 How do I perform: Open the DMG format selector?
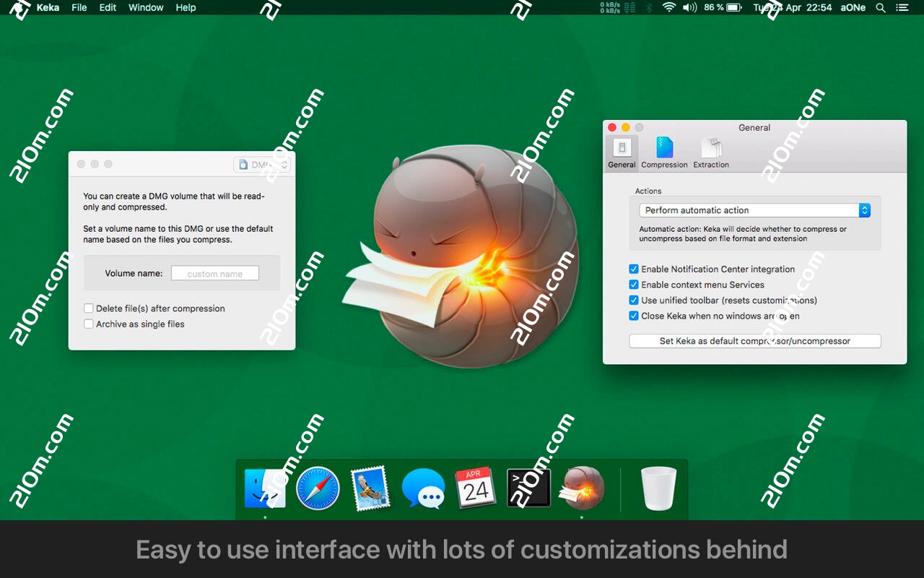point(262,164)
